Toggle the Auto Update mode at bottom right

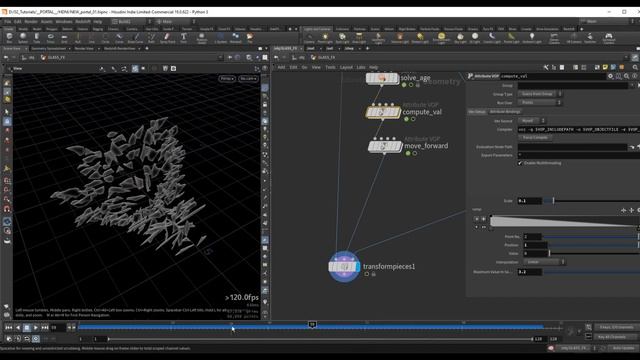pos(623,348)
